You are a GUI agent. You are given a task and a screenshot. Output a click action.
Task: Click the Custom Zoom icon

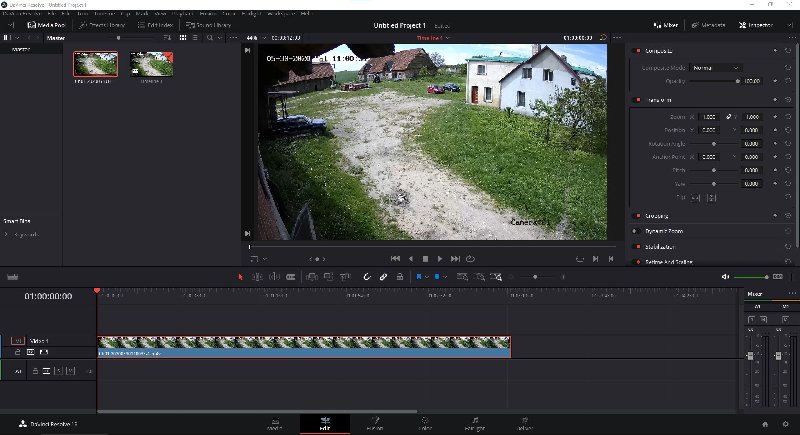click(x=496, y=277)
